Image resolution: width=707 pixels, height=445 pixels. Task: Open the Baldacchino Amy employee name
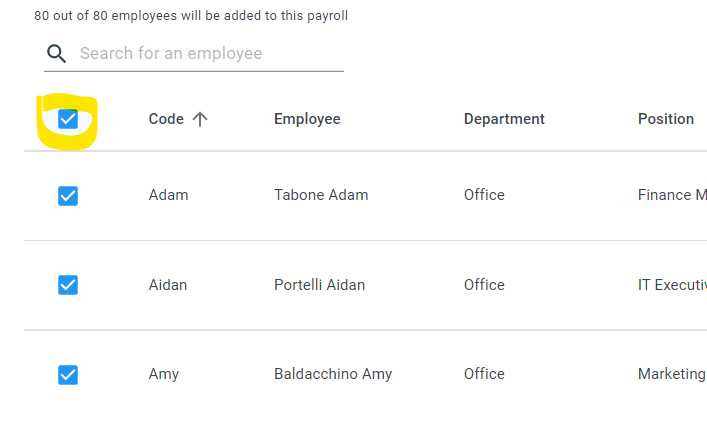pyautogui.click(x=333, y=374)
